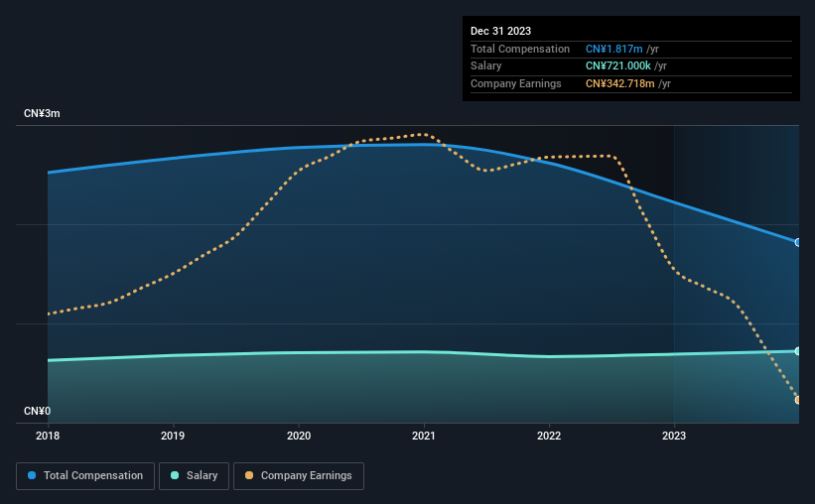
Task: Click the teal dot in Salary legend
Action: coord(175,475)
